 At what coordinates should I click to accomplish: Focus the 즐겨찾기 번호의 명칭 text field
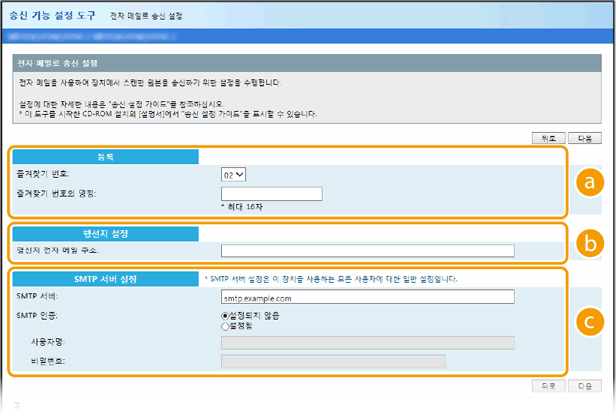[271, 194]
